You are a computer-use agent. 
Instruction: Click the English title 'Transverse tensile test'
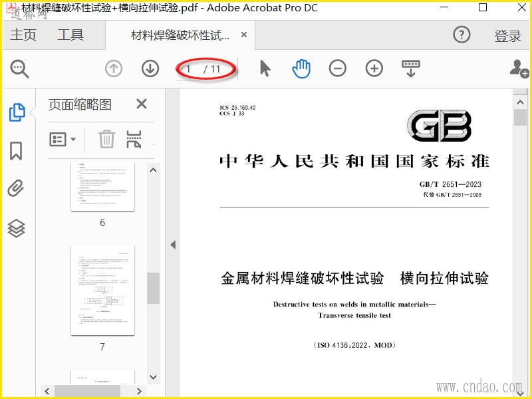[354, 315]
